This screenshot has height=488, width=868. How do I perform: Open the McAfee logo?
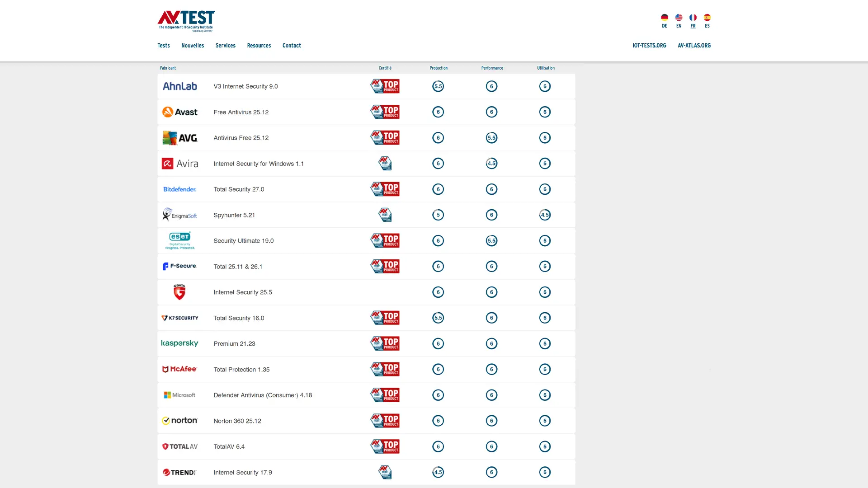tap(179, 369)
